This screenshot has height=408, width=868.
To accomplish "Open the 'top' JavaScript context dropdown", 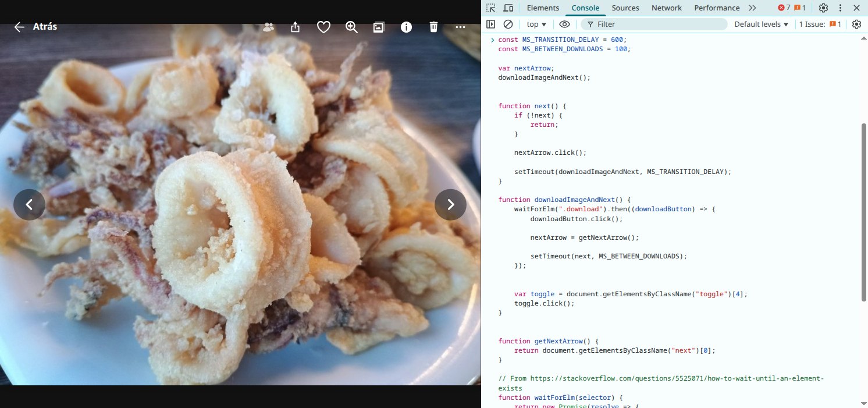I will click(536, 24).
